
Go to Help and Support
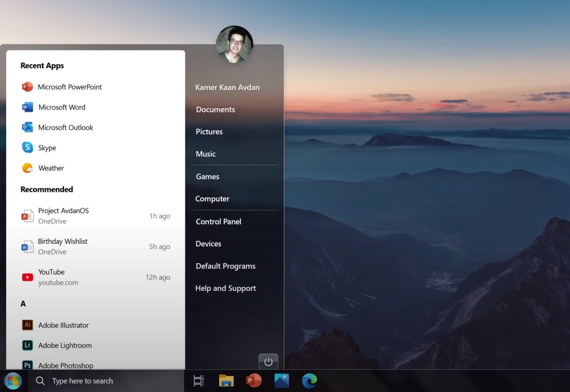pyautogui.click(x=225, y=288)
